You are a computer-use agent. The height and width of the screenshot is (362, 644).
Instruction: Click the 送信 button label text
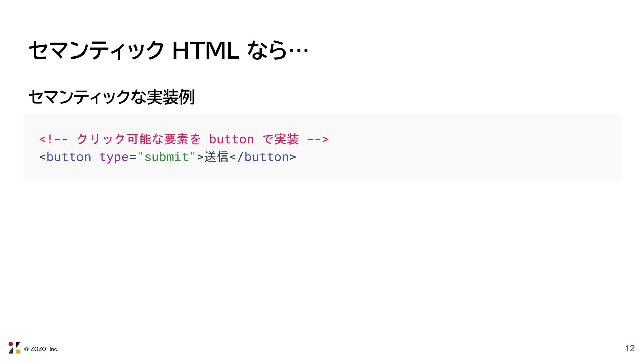[216, 157]
